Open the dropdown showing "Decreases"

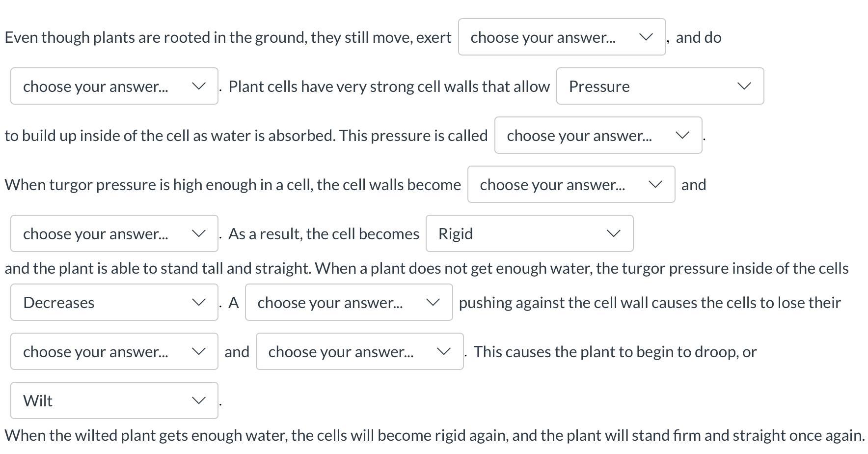114,303
